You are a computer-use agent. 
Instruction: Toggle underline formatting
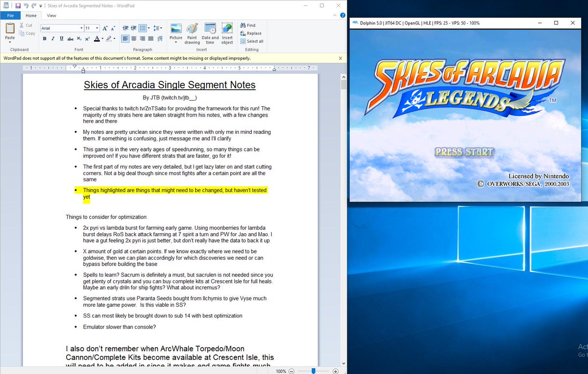(61, 39)
